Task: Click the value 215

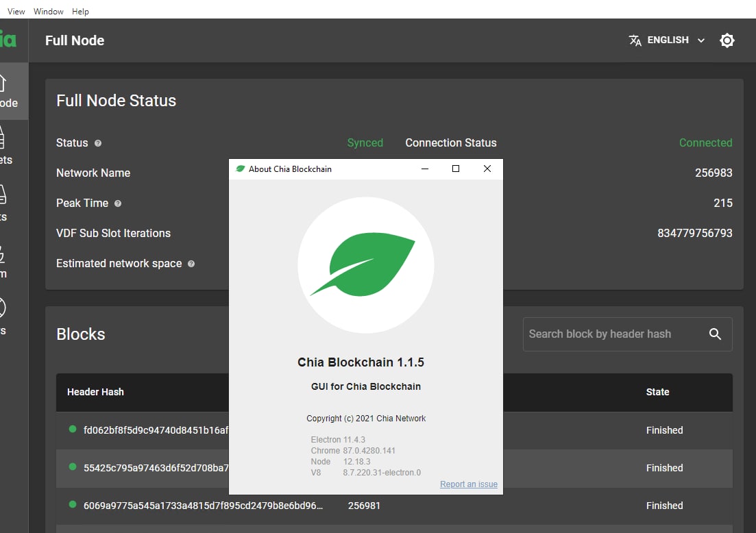Action: click(722, 203)
